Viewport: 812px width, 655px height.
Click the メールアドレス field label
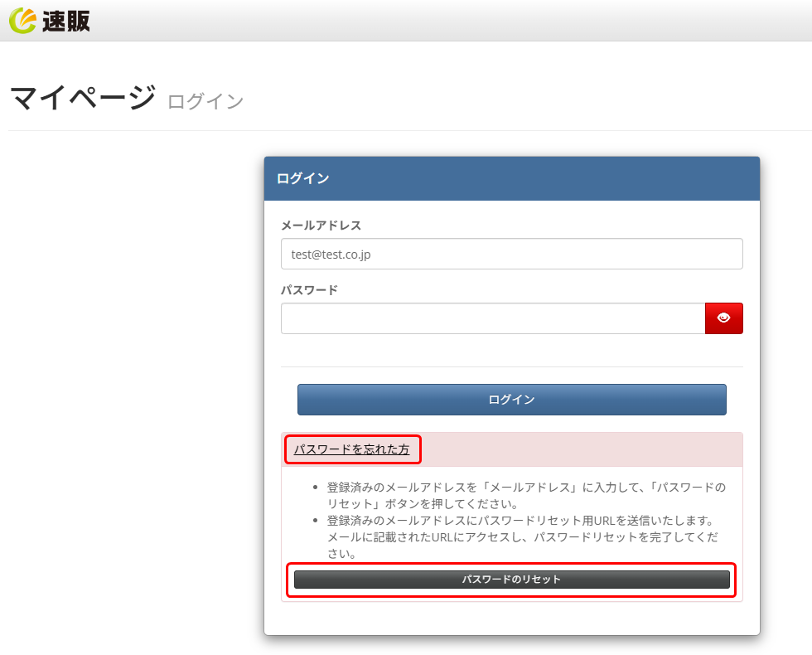coord(321,226)
